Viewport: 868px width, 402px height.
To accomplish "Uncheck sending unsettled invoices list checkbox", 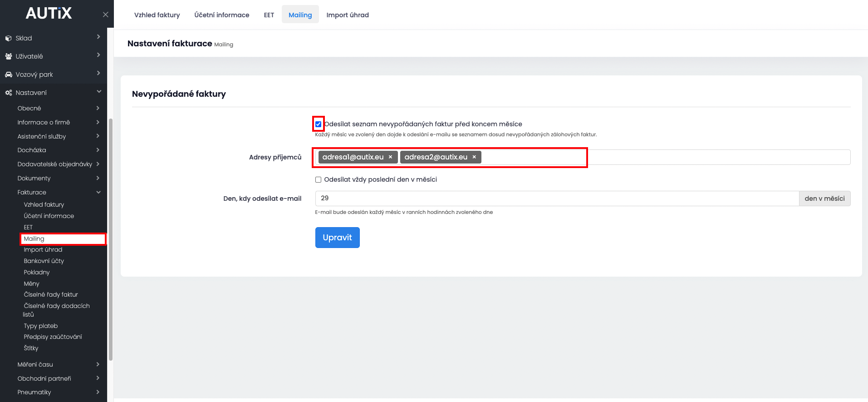I will (319, 124).
